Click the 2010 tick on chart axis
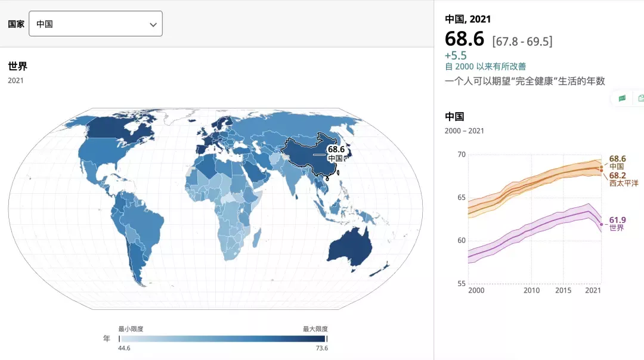 tap(531, 290)
